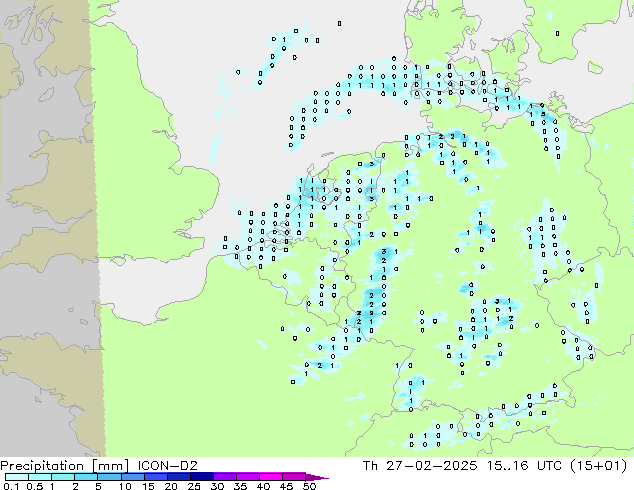Click the '25' legend value
Viewport: 634px width, 490px height.
click(x=194, y=486)
